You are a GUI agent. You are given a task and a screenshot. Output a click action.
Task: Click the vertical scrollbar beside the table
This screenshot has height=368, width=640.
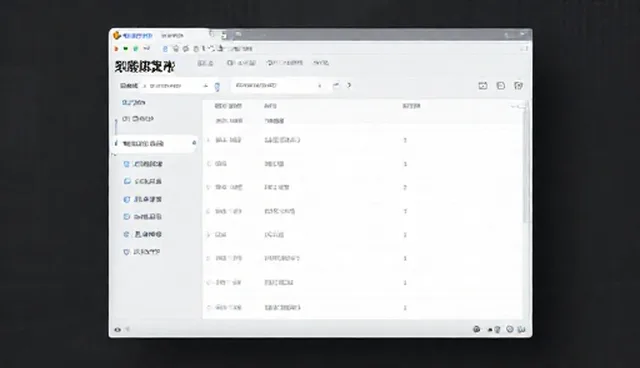click(x=527, y=163)
